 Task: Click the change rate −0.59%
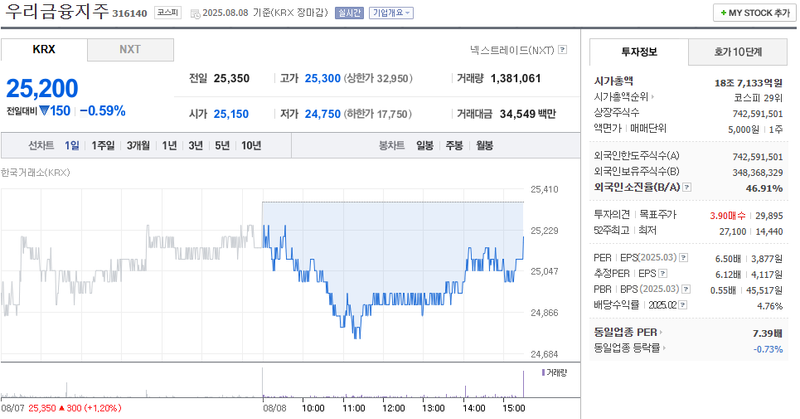[103, 111]
